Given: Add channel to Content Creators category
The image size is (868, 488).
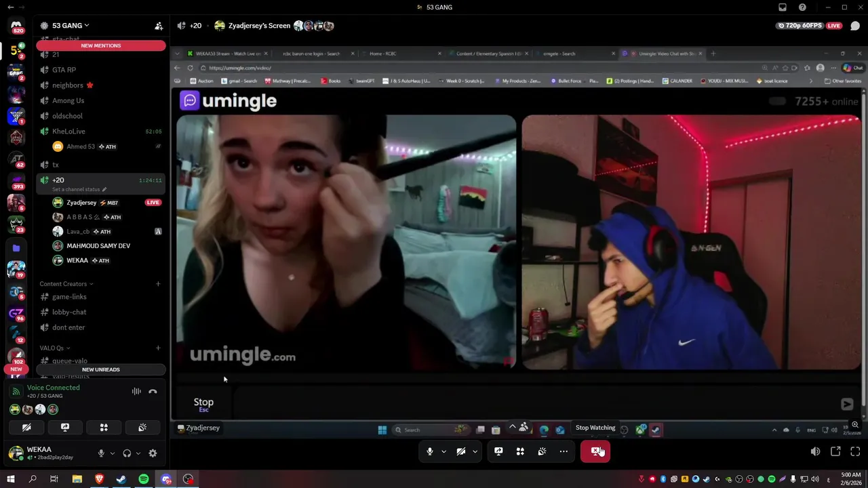Looking at the screenshot, I should 158,284.
